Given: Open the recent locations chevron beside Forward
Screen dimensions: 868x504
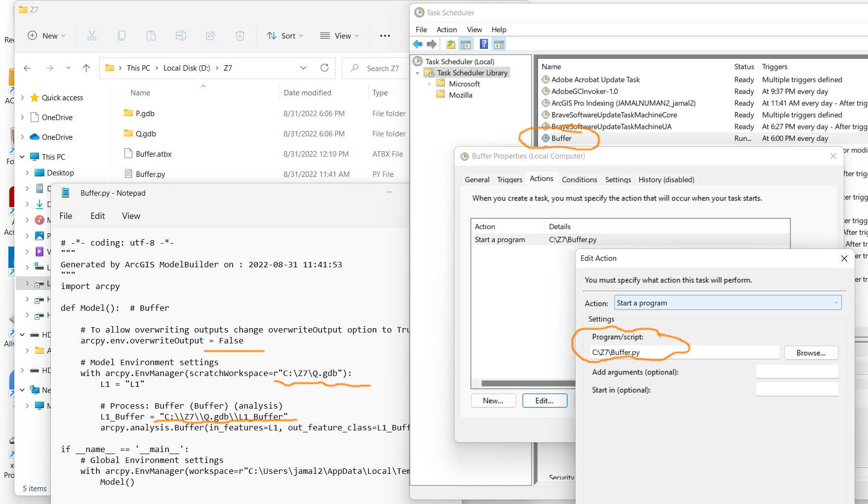Looking at the screenshot, I should click(68, 68).
